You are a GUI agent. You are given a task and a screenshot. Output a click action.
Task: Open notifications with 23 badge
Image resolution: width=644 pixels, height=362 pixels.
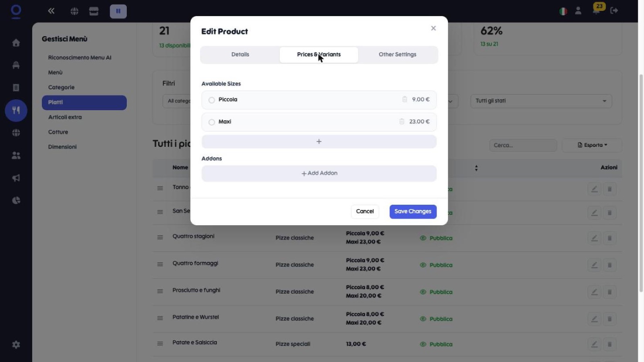[597, 9]
